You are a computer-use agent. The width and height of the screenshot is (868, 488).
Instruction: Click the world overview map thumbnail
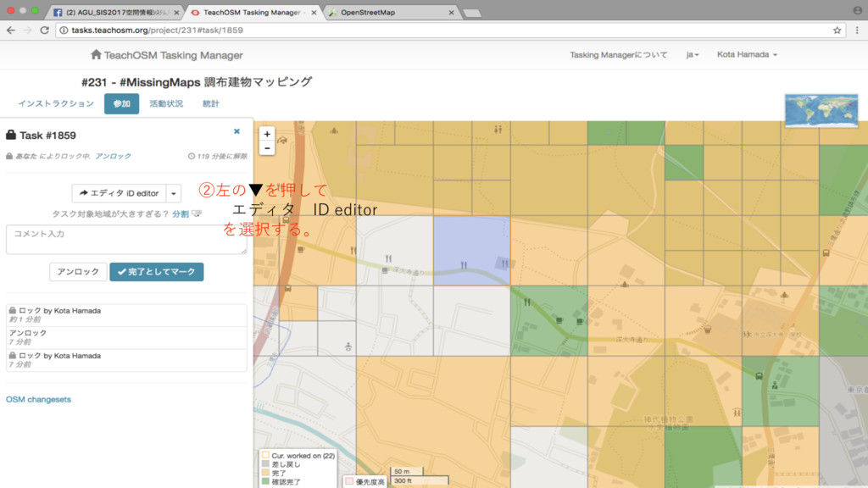(x=821, y=110)
